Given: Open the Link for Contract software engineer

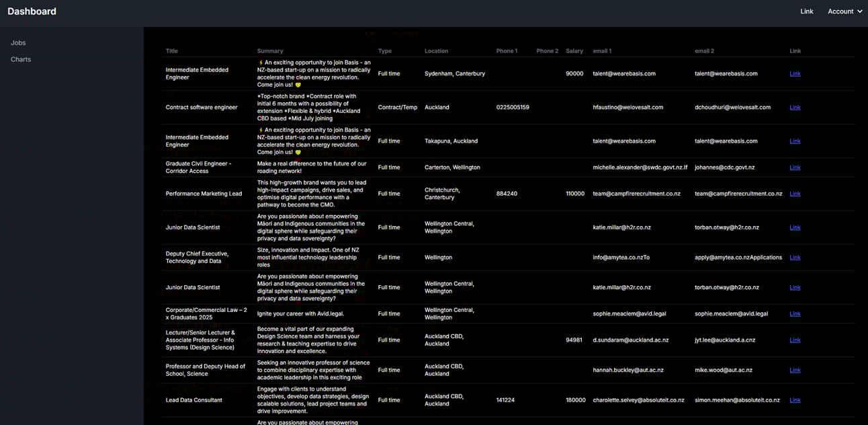Looking at the screenshot, I should 795,108.
